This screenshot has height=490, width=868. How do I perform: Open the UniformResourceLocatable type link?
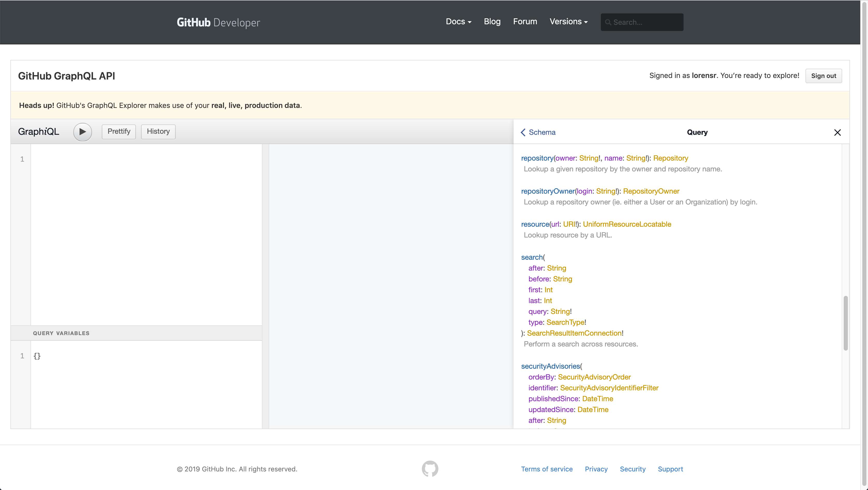coord(627,224)
